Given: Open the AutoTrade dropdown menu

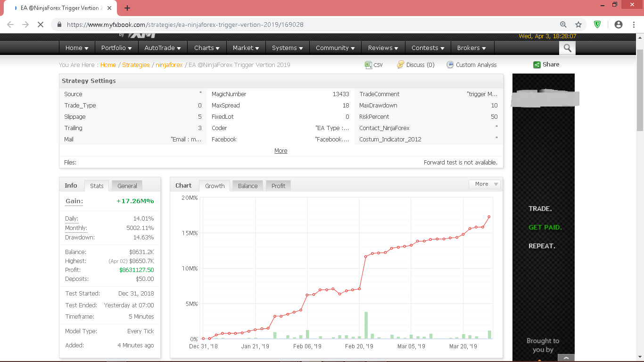Looking at the screenshot, I should click(162, 48).
